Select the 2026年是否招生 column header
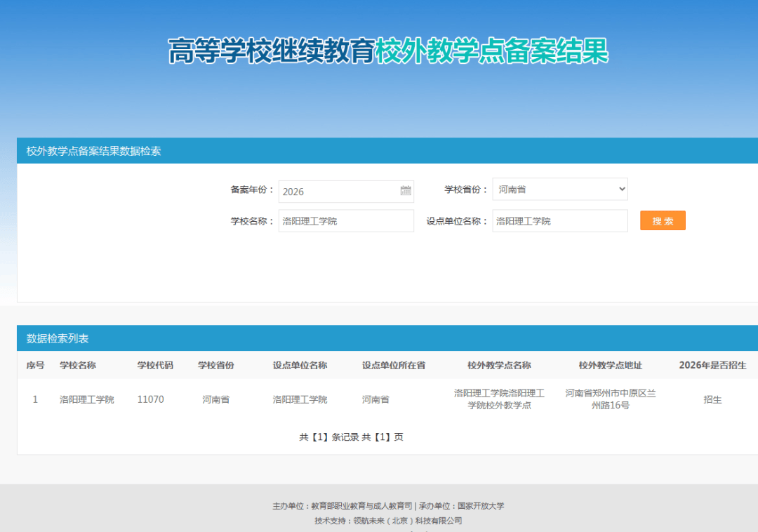The height and width of the screenshot is (532, 758). point(712,365)
